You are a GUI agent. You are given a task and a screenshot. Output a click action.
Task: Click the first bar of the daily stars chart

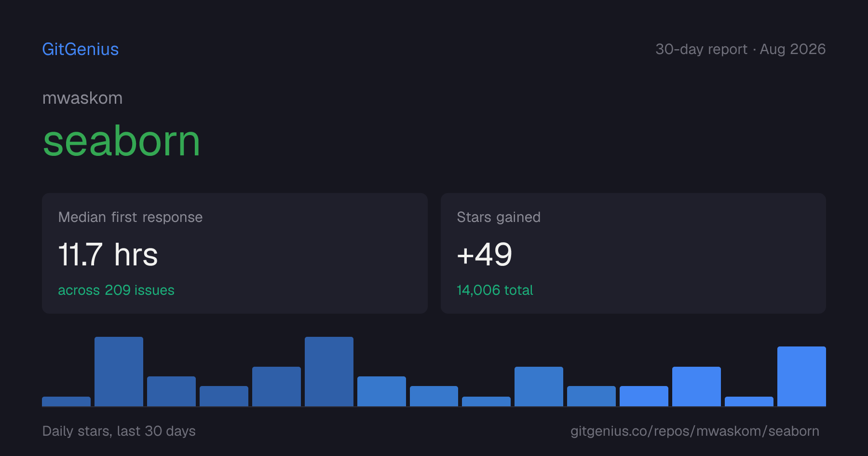66,401
